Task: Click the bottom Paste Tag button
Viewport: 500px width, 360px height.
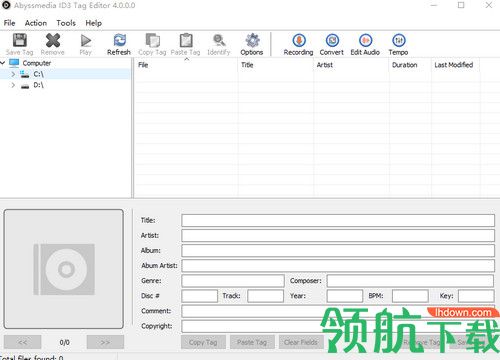Action: [x=252, y=342]
